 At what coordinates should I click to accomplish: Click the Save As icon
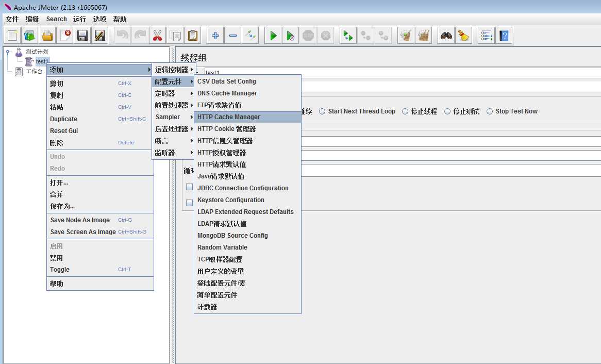click(x=99, y=36)
